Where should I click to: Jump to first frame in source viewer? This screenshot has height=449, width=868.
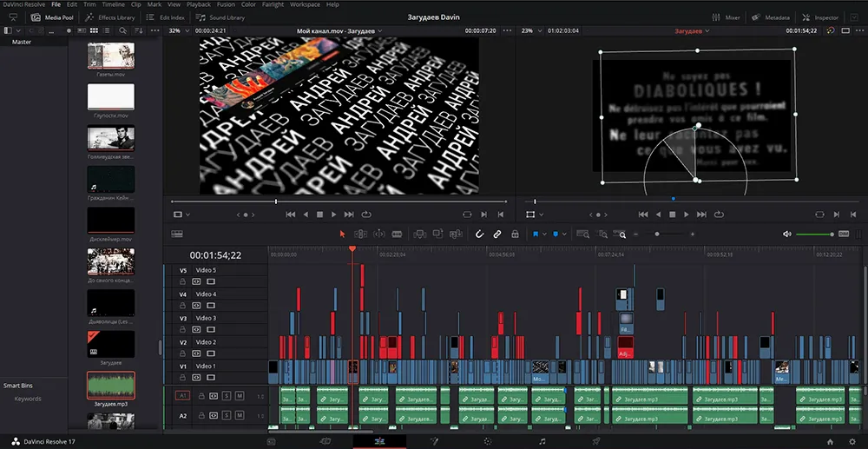point(290,215)
